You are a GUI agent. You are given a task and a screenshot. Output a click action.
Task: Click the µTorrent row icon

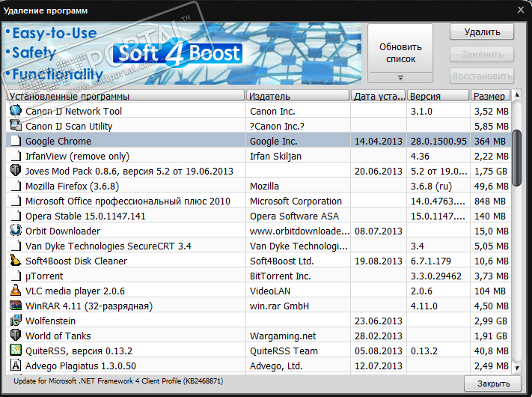16,276
